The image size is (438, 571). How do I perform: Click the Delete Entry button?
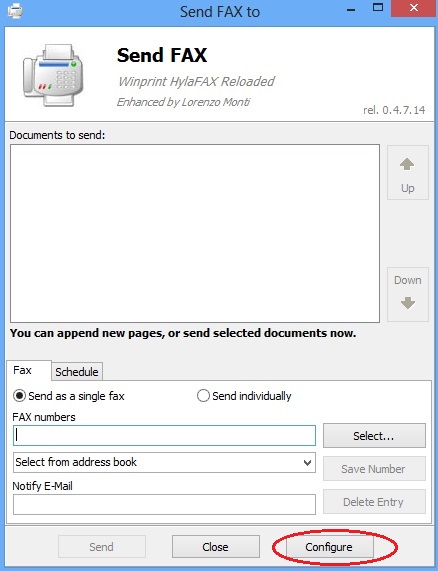pos(374,502)
